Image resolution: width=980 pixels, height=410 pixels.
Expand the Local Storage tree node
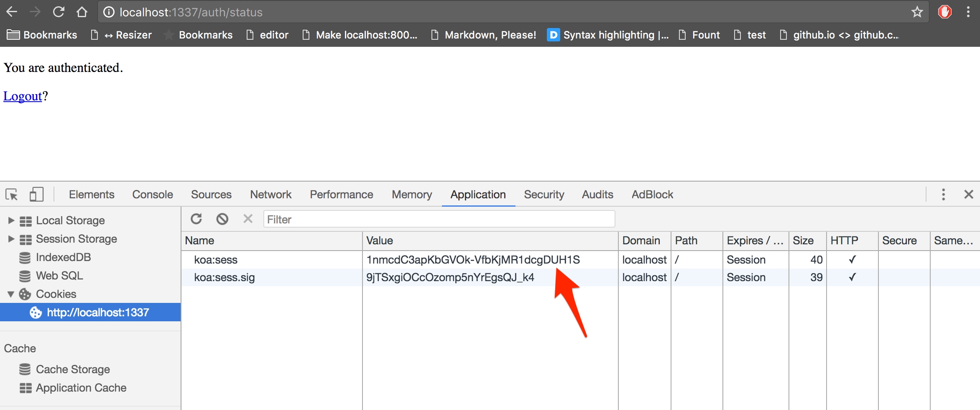click(11, 220)
